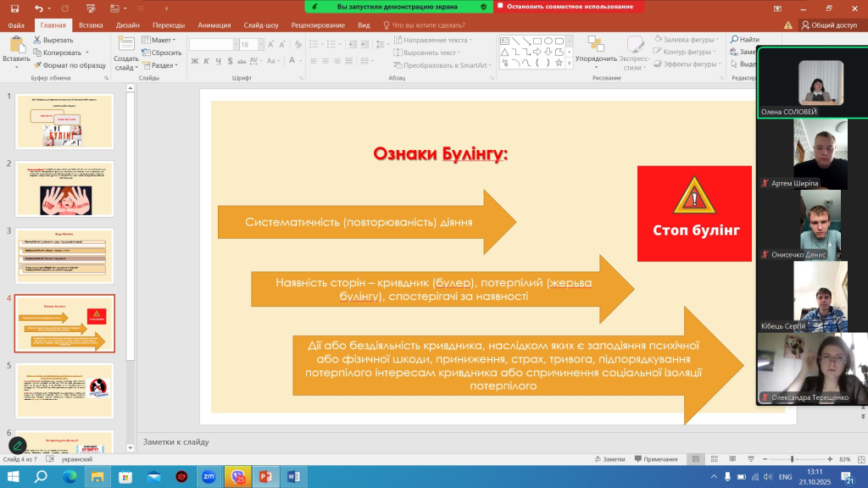Image resolution: width=868 pixels, height=488 pixels.
Task: Click zoom in plus button
Action: [830, 459]
